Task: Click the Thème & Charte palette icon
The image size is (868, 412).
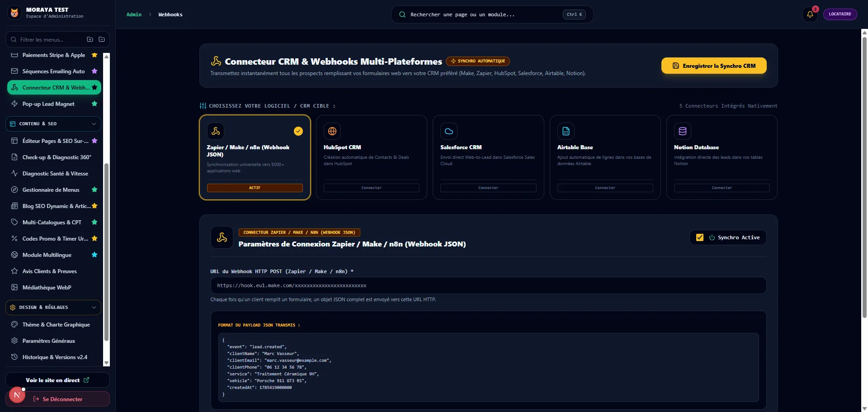Action: (14, 325)
